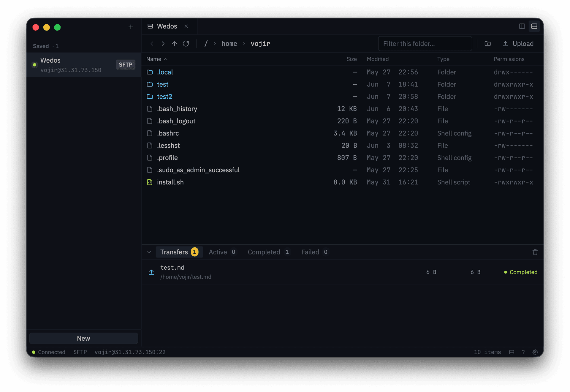Click upload arrow icon of test.md transfer
The height and width of the screenshot is (392, 570).
pos(151,272)
